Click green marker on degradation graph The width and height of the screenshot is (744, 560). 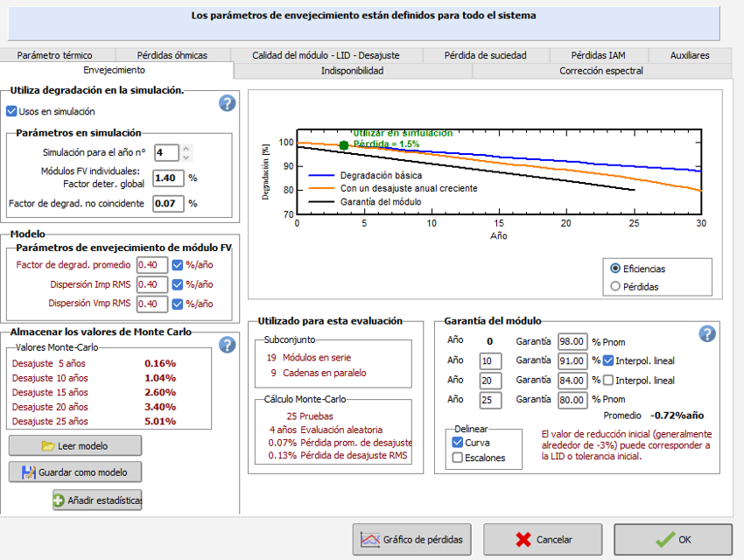coord(343,145)
